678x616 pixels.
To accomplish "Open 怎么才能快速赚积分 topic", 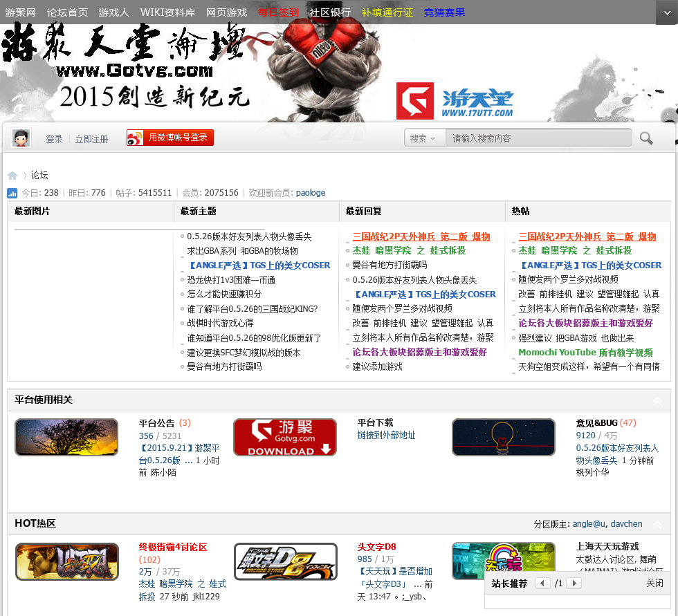I will [224, 295].
